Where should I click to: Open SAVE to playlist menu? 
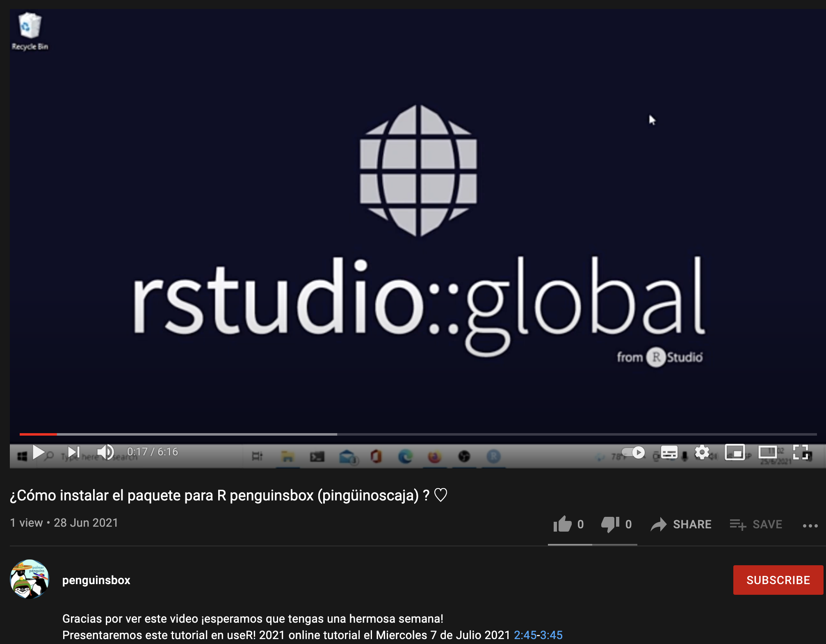click(756, 524)
